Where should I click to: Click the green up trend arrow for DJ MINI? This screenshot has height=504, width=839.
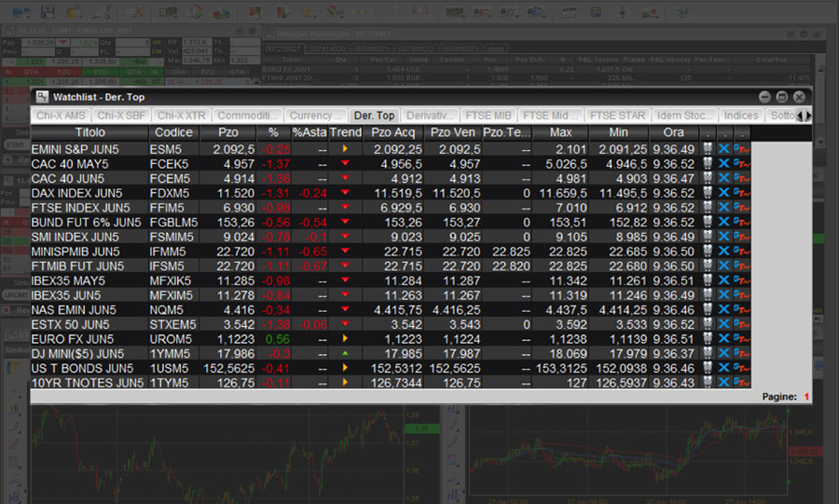(345, 353)
